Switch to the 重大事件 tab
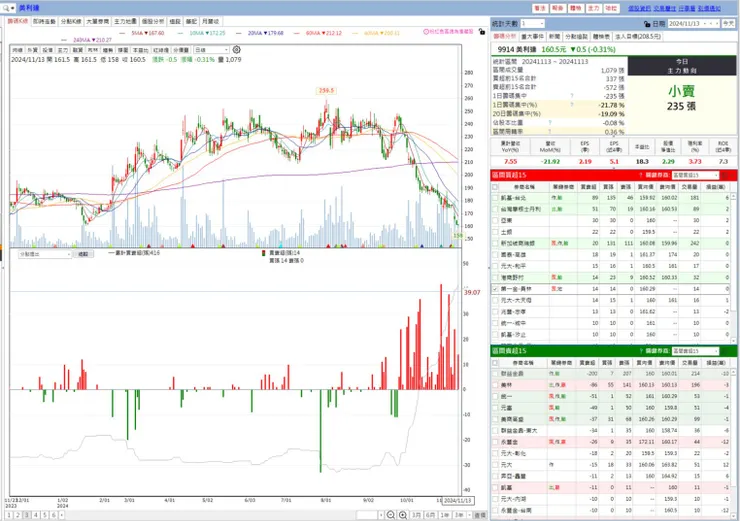The image size is (740, 521). (x=533, y=36)
